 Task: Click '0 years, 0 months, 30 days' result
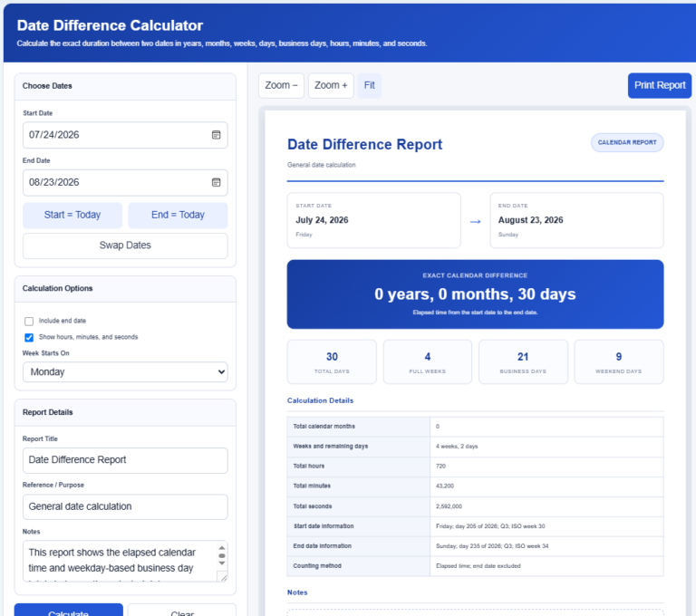click(x=475, y=294)
